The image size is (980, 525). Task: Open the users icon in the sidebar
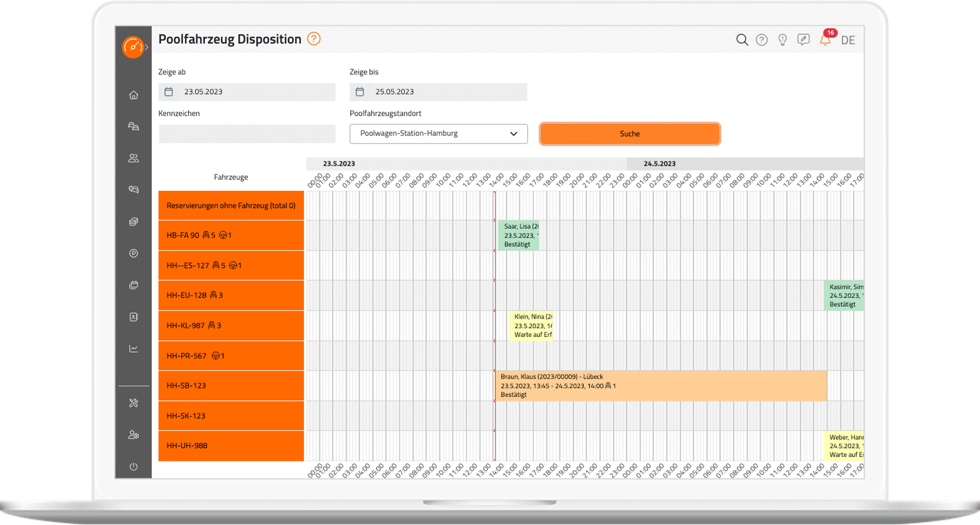tap(133, 158)
